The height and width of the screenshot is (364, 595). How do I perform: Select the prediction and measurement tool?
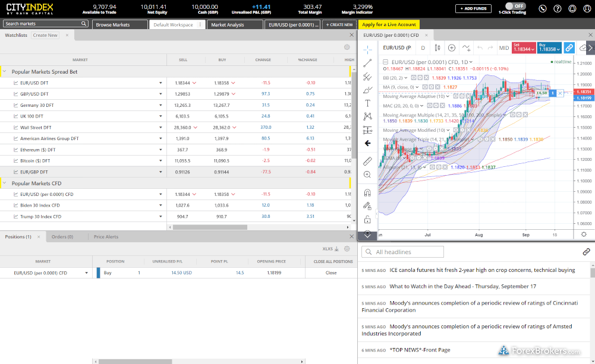(367, 130)
